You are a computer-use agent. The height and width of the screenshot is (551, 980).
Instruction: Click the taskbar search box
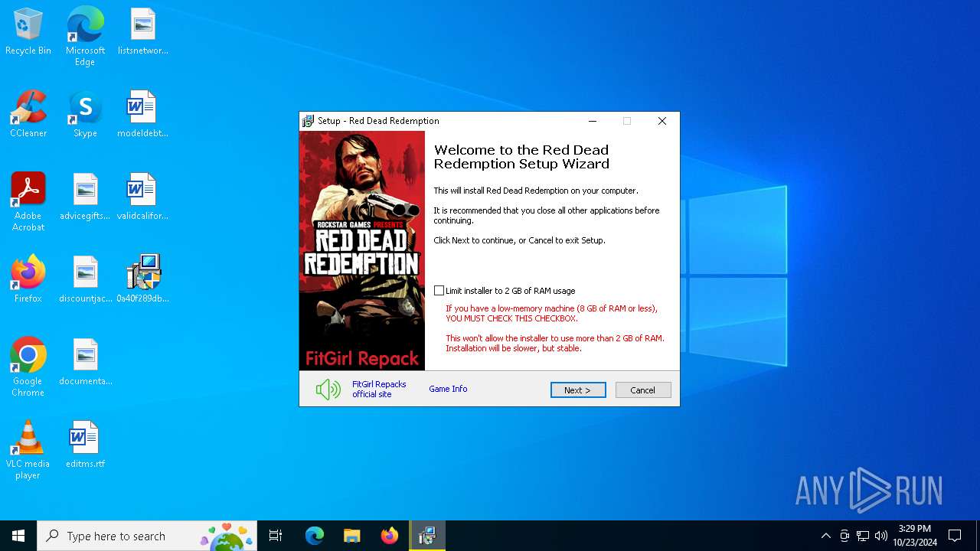pyautogui.click(x=147, y=536)
